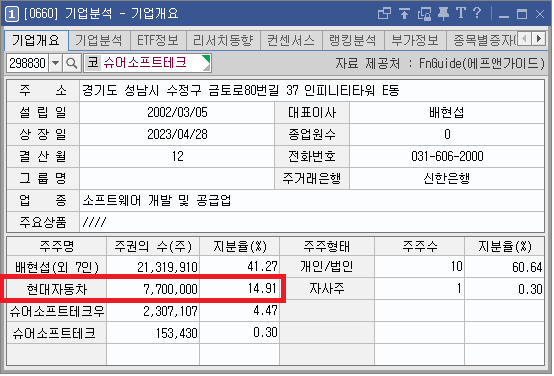Click shareholder row 배현섭(외 7인)

coord(57,267)
